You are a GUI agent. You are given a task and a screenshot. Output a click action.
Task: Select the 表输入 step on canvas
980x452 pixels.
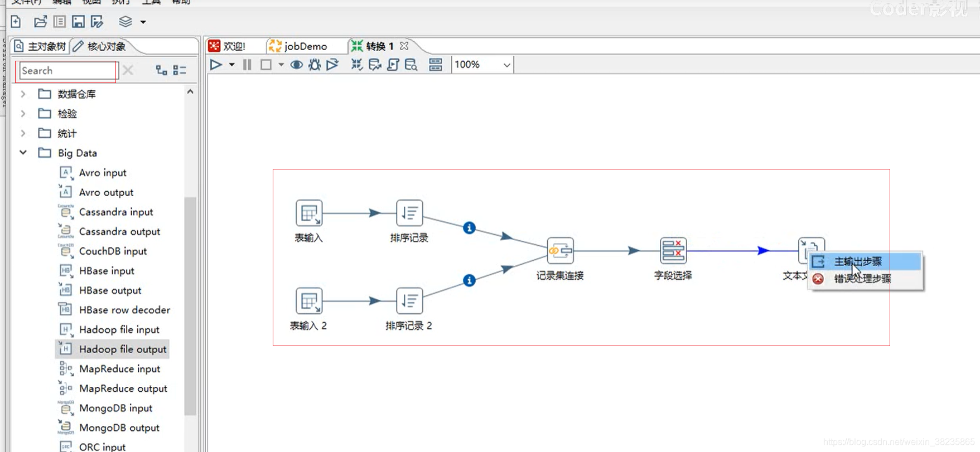(309, 213)
